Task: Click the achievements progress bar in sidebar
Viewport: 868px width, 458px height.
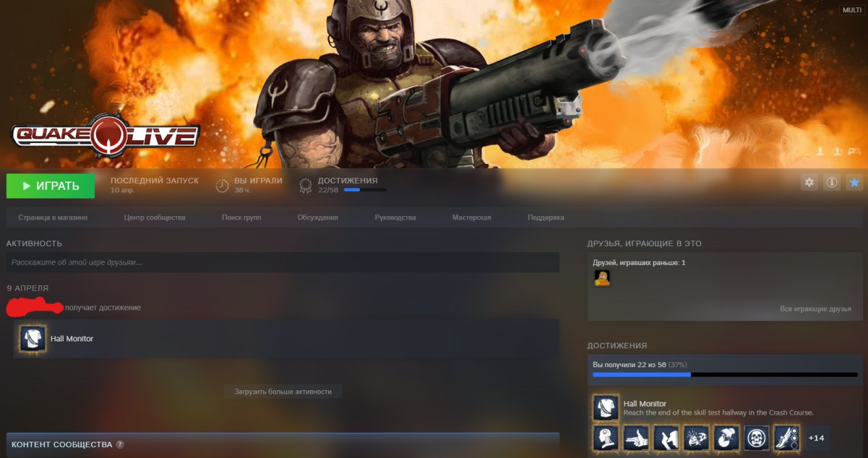Action: (x=725, y=375)
